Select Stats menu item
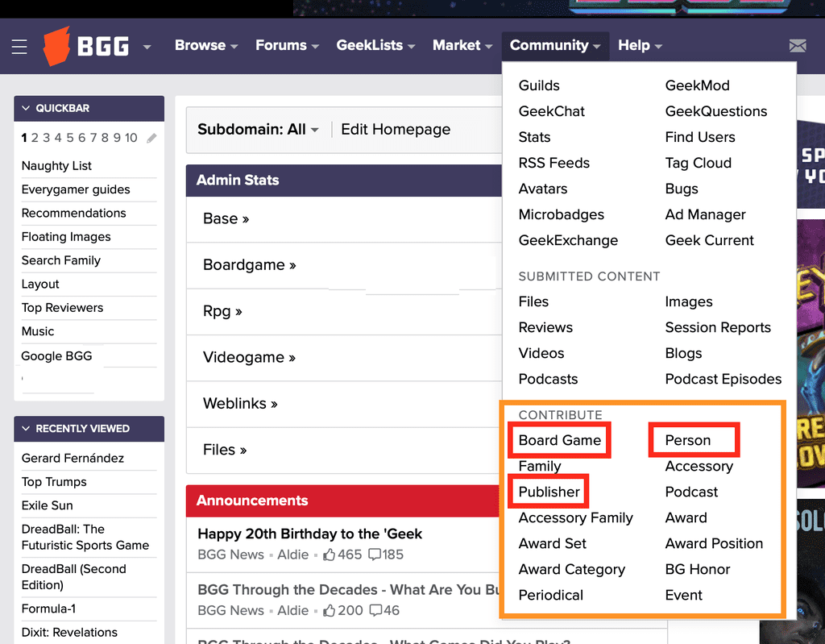825x644 pixels. pyautogui.click(x=534, y=137)
